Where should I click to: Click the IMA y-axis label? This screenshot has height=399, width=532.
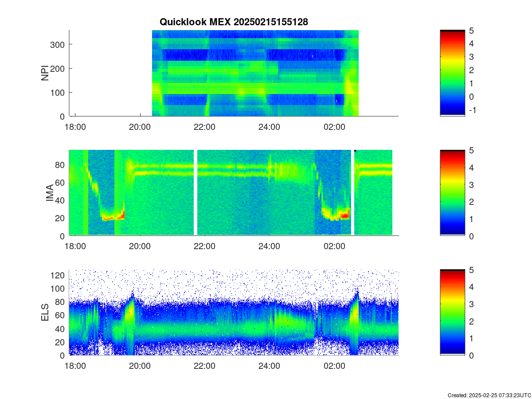(x=50, y=193)
